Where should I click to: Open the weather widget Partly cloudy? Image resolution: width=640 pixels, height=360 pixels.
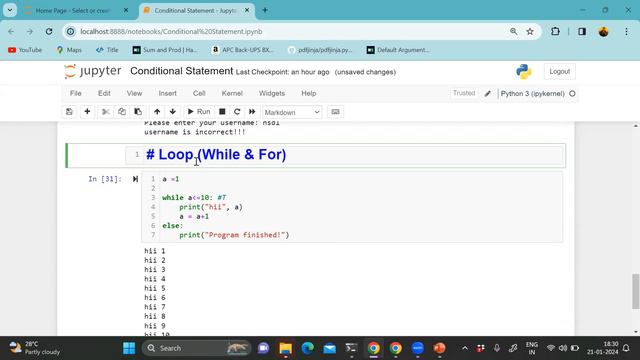pos(35,348)
